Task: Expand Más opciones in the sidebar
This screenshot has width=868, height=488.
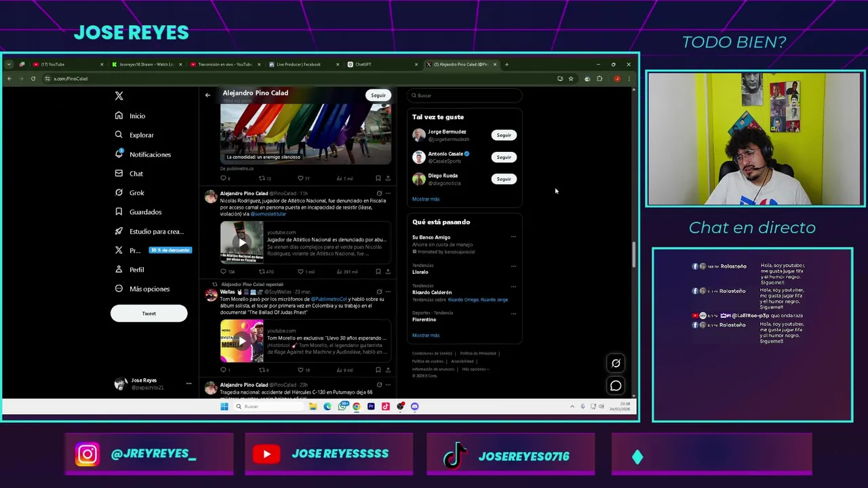Action: (x=142, y=289)
